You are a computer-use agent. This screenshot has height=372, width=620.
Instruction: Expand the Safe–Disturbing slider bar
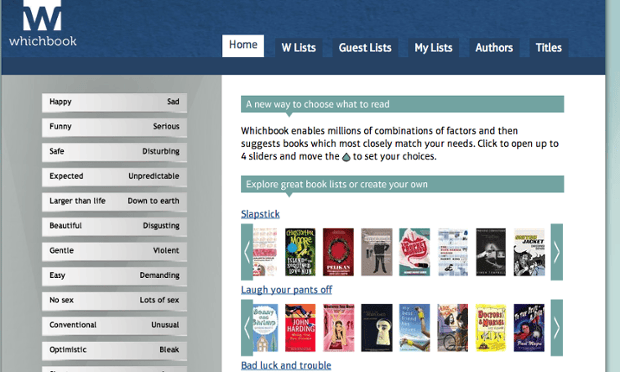[114, 152]
